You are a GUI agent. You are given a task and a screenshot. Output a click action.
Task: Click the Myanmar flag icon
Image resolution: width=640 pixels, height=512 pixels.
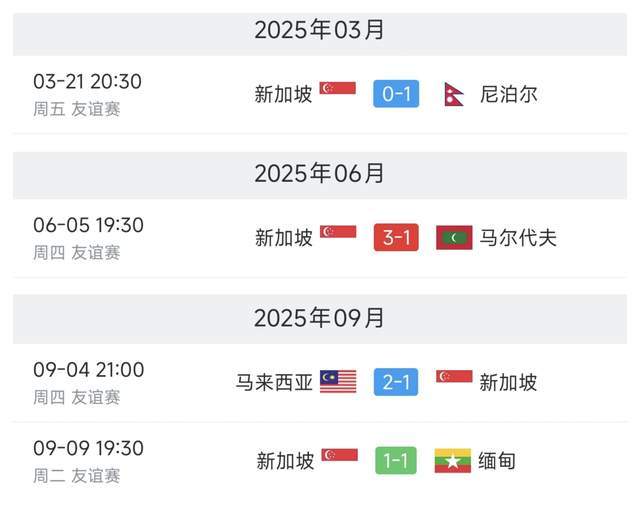(x=453, y=461)
